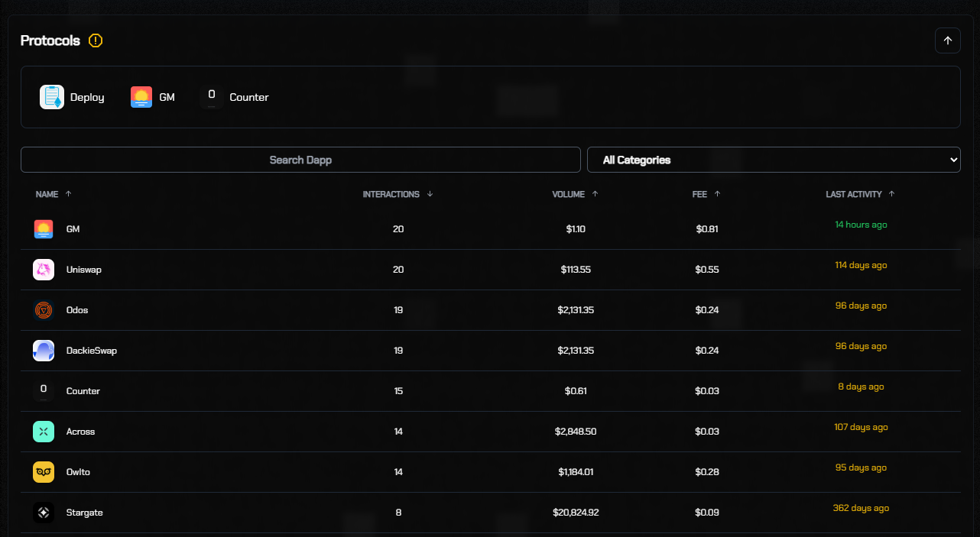980x537 pixels.
Task: Click Uniswap volume $113.55
Action: pos(576,270)
